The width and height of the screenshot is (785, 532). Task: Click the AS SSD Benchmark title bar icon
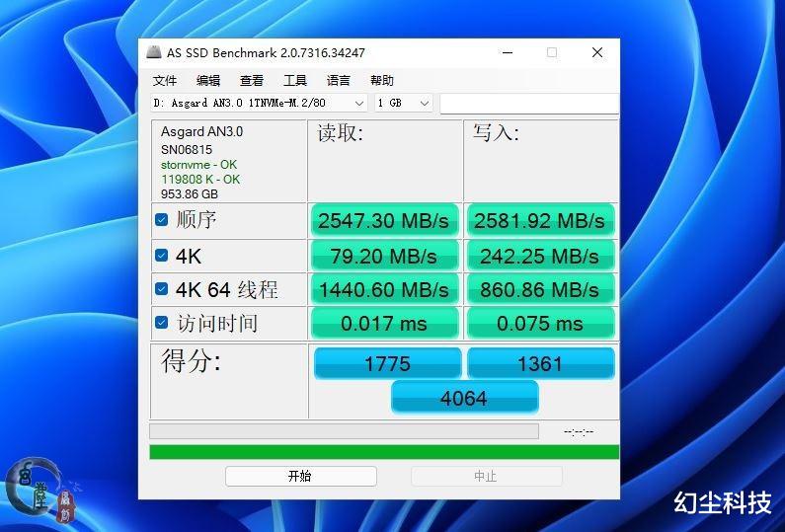154,52
